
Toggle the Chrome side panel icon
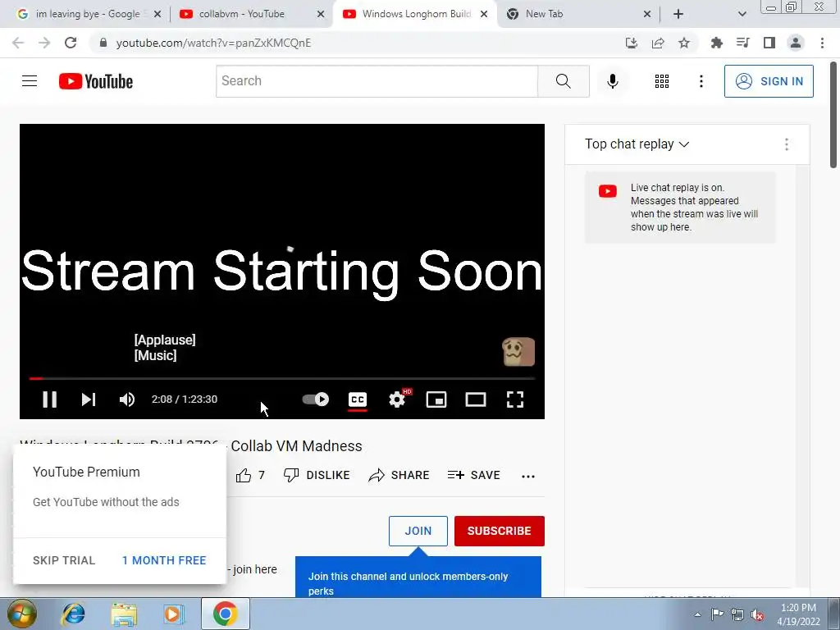click(769, 43)
